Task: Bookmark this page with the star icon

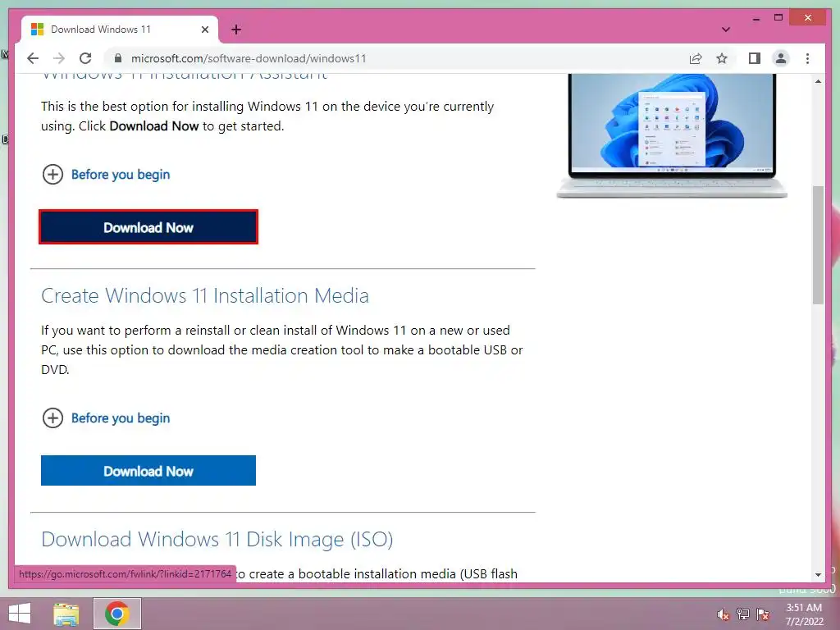Action: coord(722,58)
